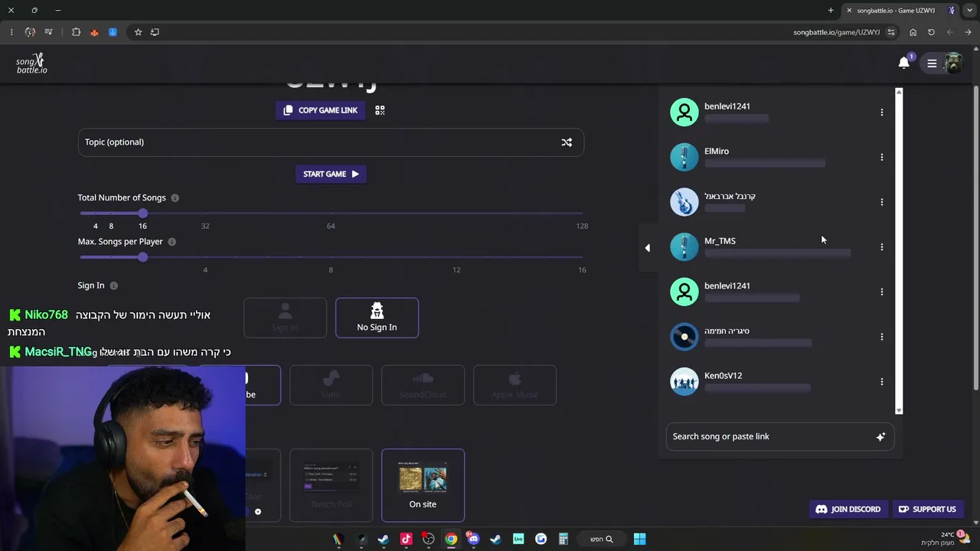Adjust the Max. Songs per Player slider handle
The image size is (980, 551).
click(x=143, y=257)
